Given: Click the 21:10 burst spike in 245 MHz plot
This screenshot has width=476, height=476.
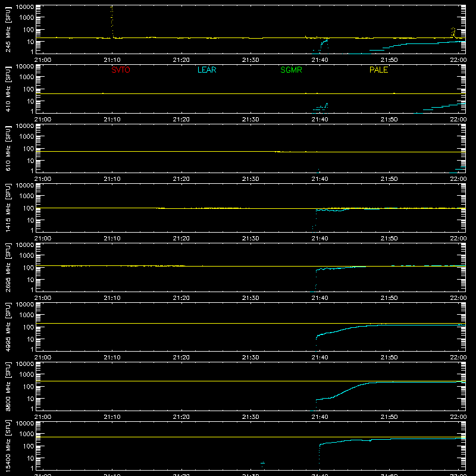Looking at the screenshot, I should tap(112, 21).
